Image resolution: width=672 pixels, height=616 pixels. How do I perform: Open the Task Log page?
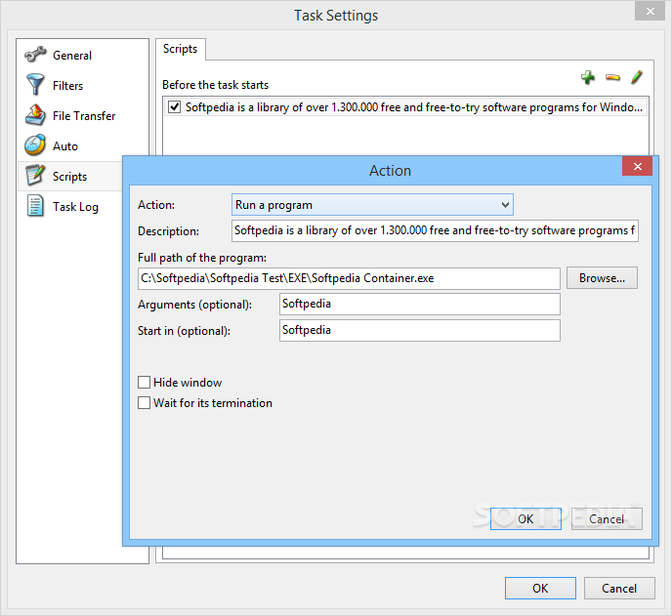tap(75, 207)
